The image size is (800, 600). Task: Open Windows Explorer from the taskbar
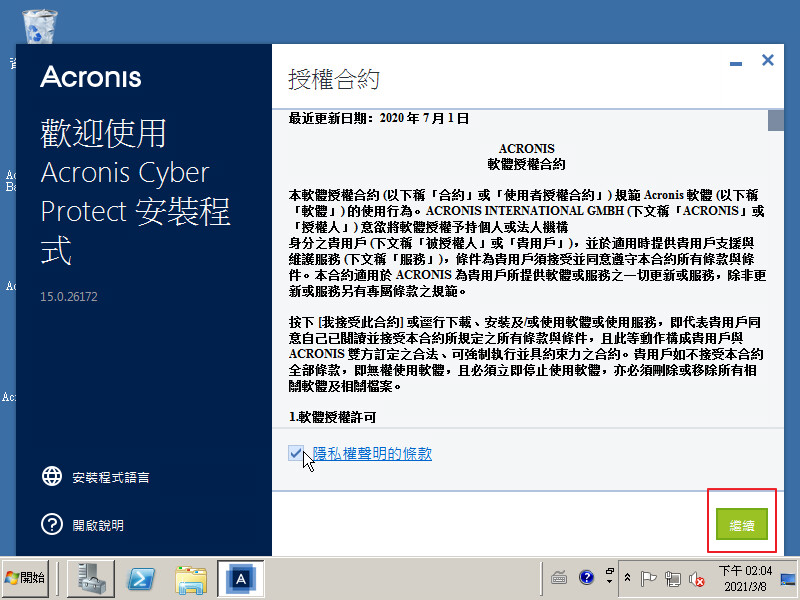click(190, 579)
